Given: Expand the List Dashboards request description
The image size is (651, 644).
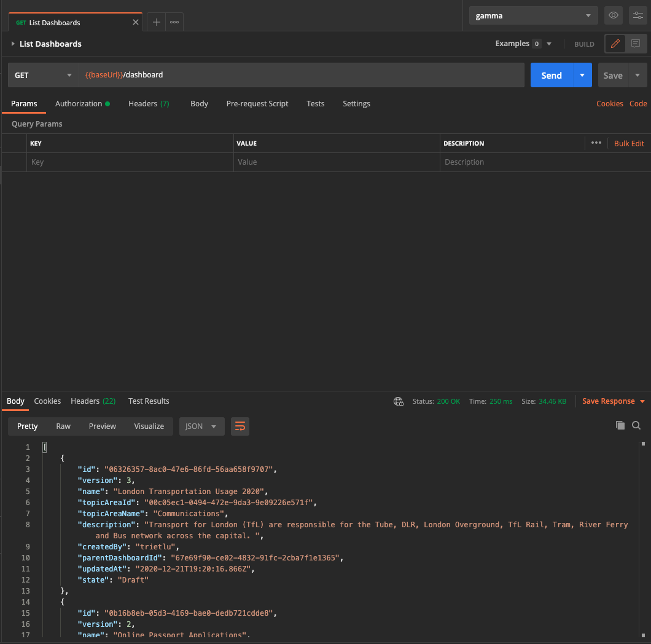Looking at the screenshot, I should tap(13, 44).
